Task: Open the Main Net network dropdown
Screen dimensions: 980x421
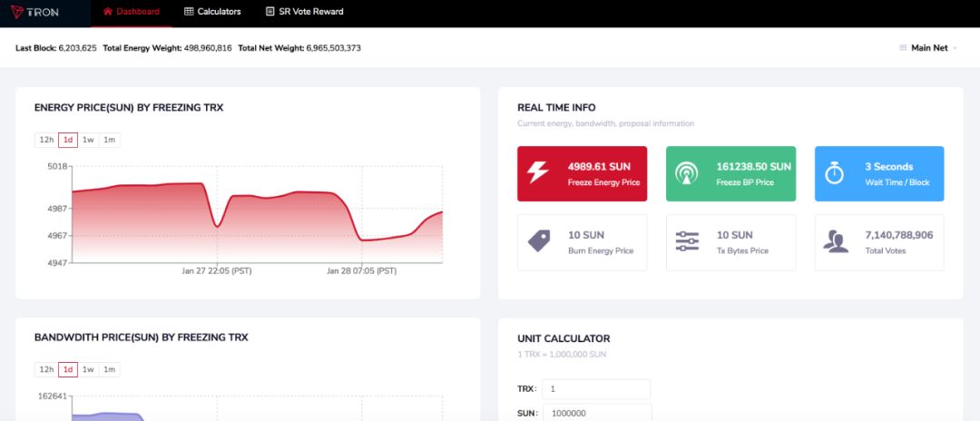Action: click(928, 48)
